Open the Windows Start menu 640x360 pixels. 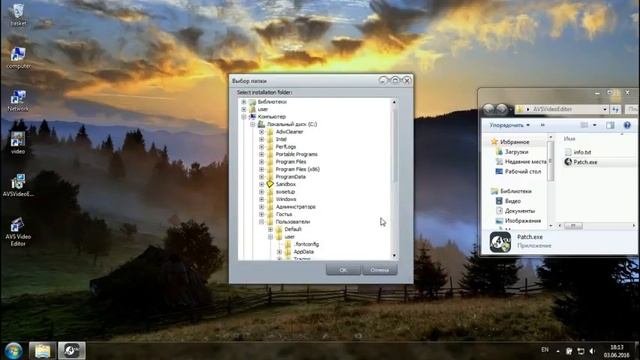click(x=13, y=351)
